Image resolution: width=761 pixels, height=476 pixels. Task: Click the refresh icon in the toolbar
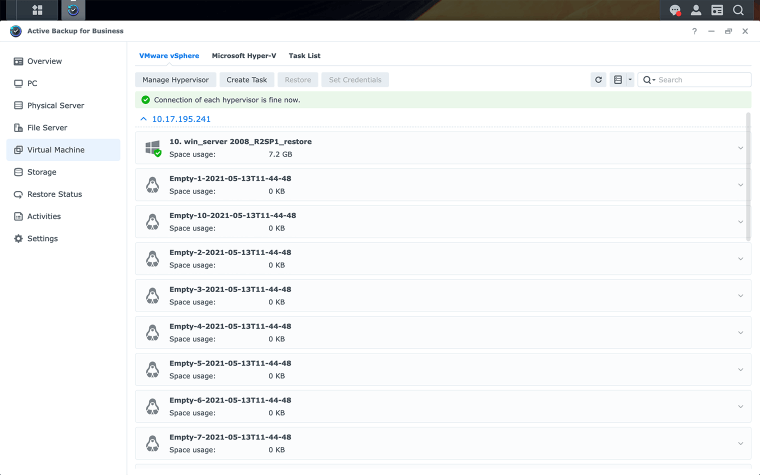coord(598,80)
